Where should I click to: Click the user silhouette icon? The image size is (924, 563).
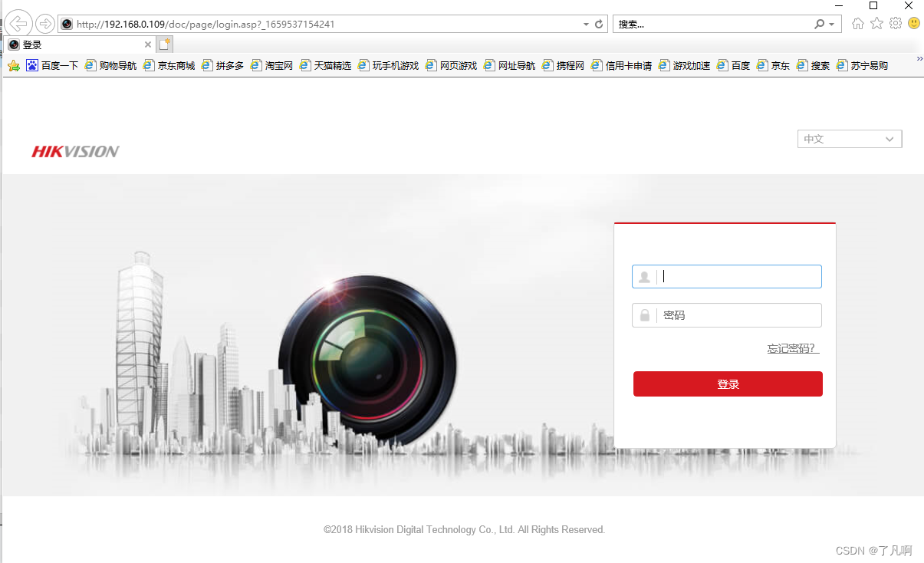[644, 277]
